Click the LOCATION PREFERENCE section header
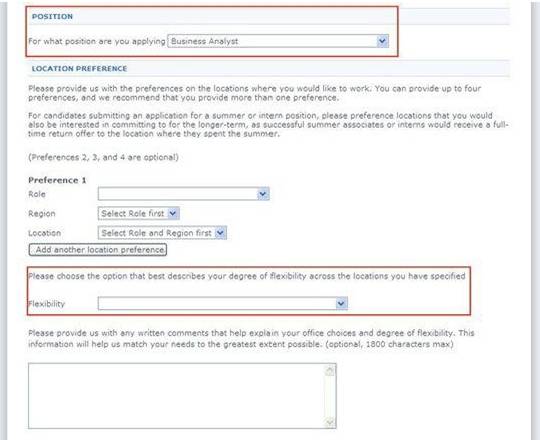This screenshot has height=440, width=540. (79, 69)
